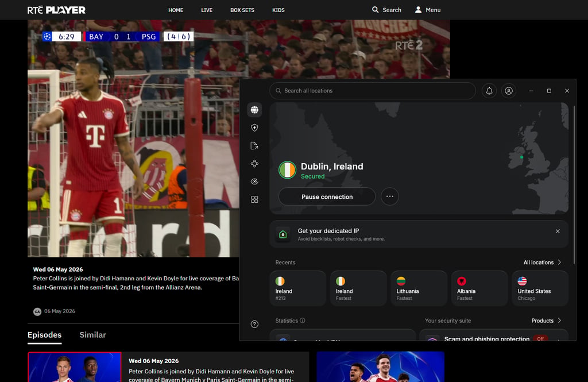Open the VPN notifications bell icon
Viewport: 588px width, 382px height.
click(x=489, y=91)
